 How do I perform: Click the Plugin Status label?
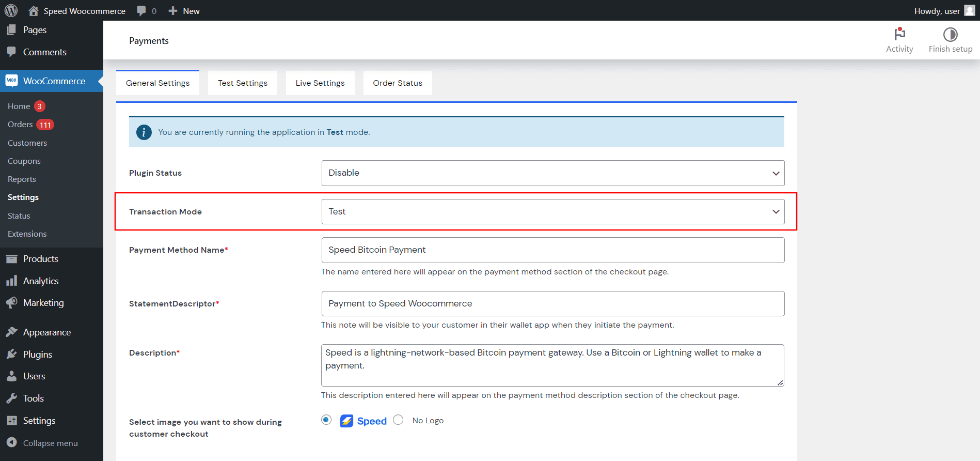155,173
